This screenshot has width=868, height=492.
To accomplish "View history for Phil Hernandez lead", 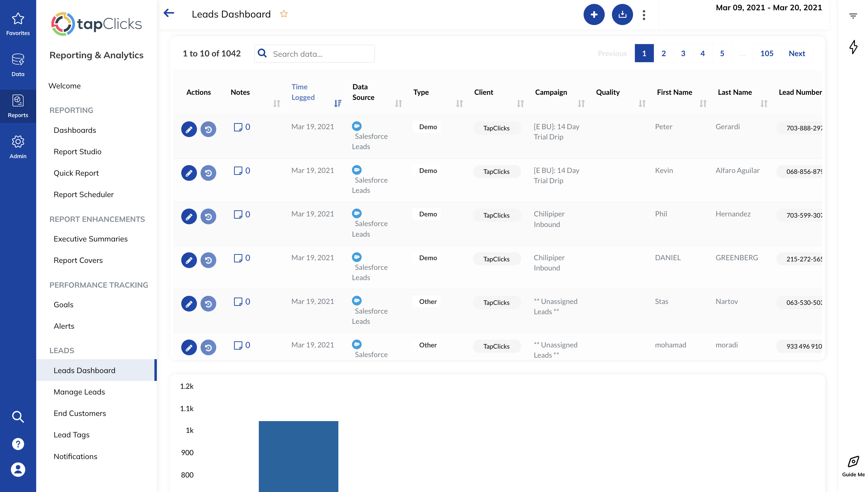I will [x=208, y=216].
